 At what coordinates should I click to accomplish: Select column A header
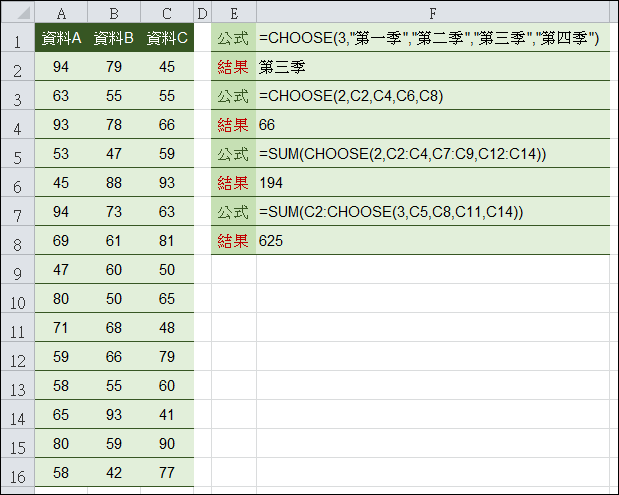tap(61, 13)
